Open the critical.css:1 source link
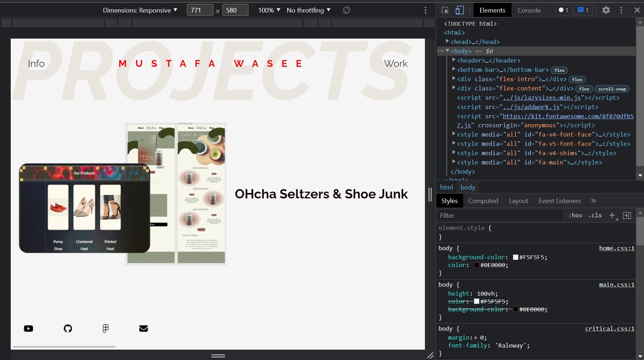This screenshot has width=644, height=360. click(x=610, y=329)
